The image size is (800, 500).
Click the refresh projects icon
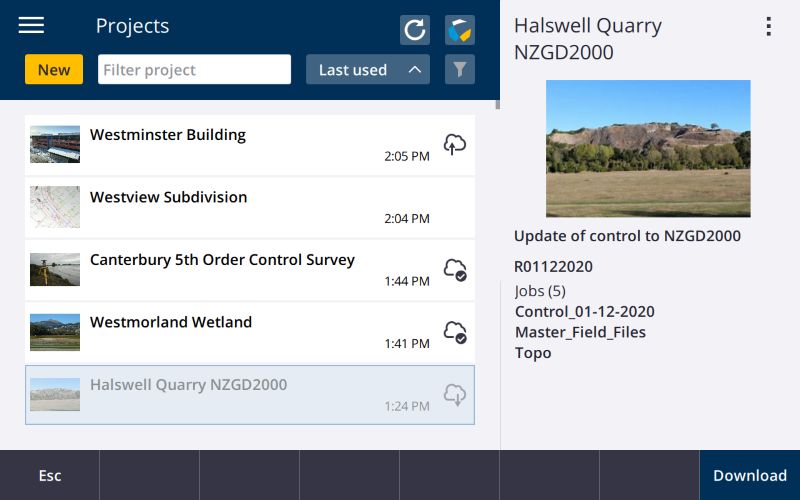pos(415,30)
